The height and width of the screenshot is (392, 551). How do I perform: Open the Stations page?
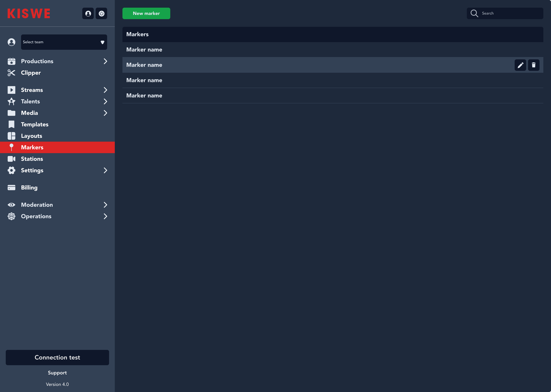(x=32, y=159)
